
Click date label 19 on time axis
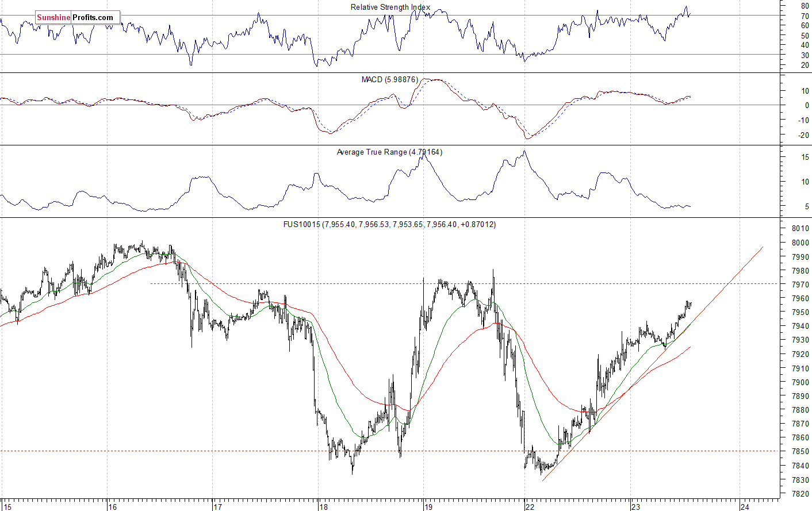(428, 507)
